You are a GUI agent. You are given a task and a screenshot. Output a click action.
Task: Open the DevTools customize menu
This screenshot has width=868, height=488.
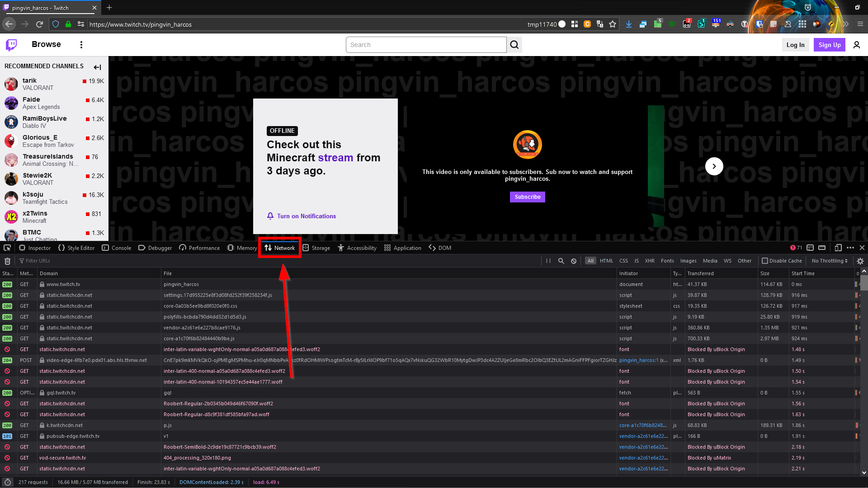[850, 248]
